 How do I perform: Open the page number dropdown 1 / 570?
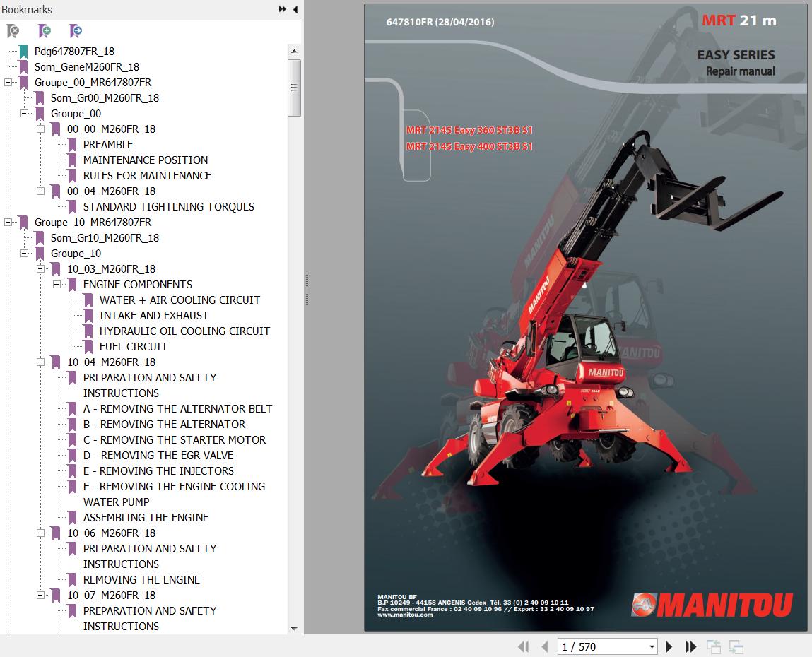tap(652, 646)
